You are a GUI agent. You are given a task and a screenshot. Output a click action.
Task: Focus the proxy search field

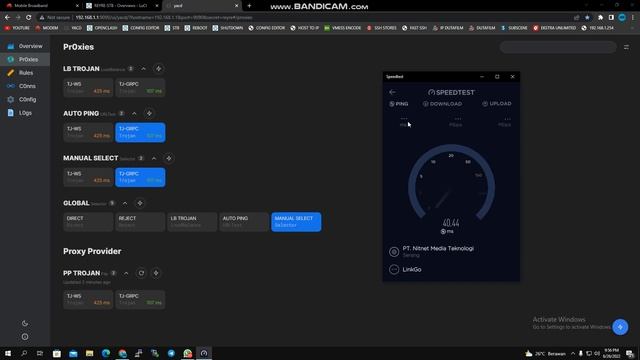(558, 47)
